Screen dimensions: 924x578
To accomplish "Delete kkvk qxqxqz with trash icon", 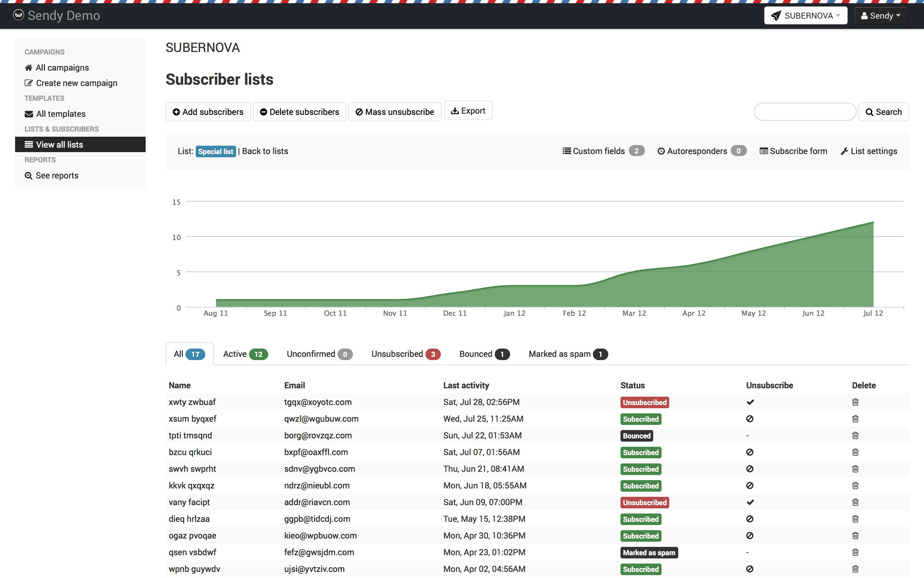I will coord(855,486).
